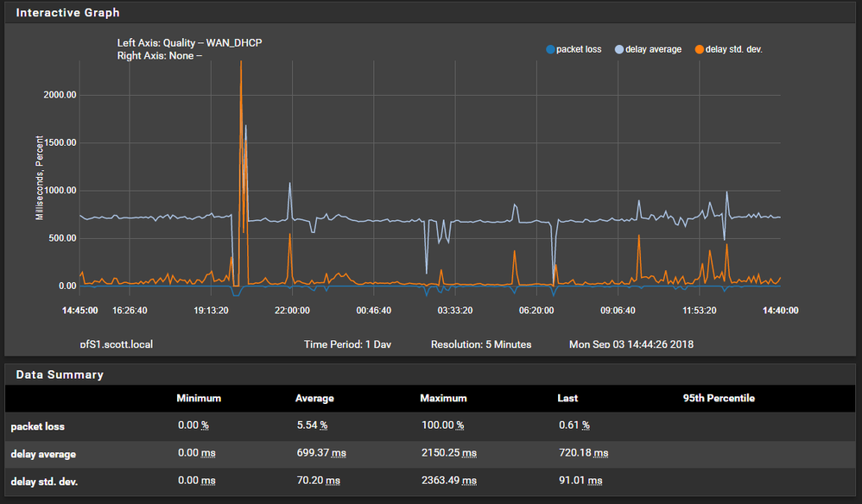Image resolution: width=862 pixels, height=504 pixels.
Task: Click the Maximum column header
Action: click(x=443, y=399)
